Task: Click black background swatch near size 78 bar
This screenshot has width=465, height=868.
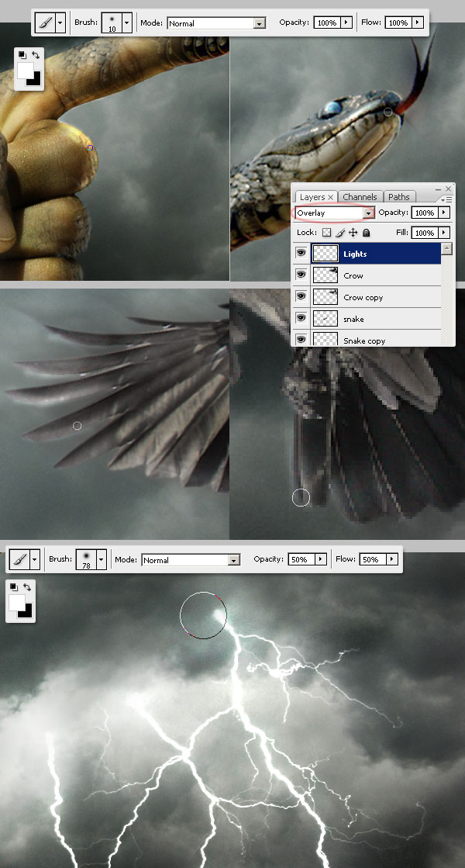Action: [26, 612]
